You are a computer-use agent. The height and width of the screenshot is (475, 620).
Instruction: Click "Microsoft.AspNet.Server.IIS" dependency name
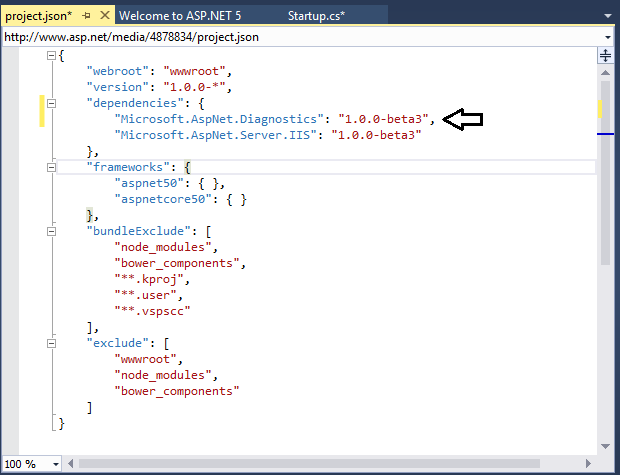click(215, 135)
